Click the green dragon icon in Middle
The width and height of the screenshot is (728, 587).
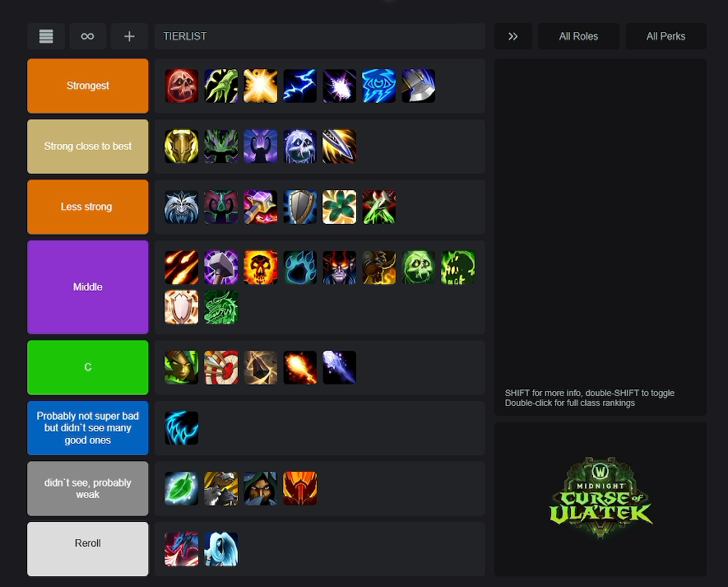[221, 307]
